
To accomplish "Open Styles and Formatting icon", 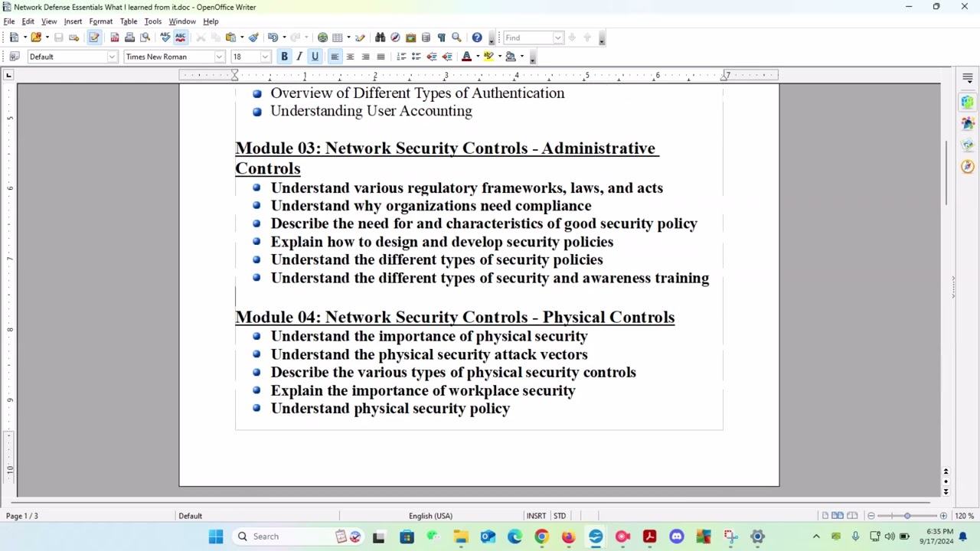I will pos(14,57).
